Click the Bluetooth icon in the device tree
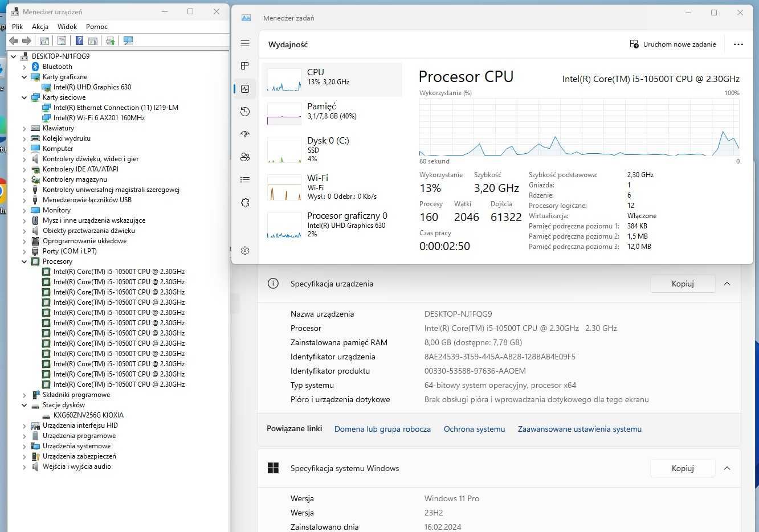This screenshot has height=532, width=759. tap(35, 67)
